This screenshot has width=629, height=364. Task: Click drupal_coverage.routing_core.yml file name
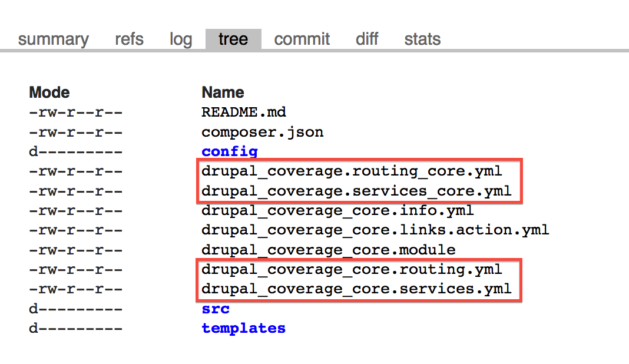tap(352, 171)
